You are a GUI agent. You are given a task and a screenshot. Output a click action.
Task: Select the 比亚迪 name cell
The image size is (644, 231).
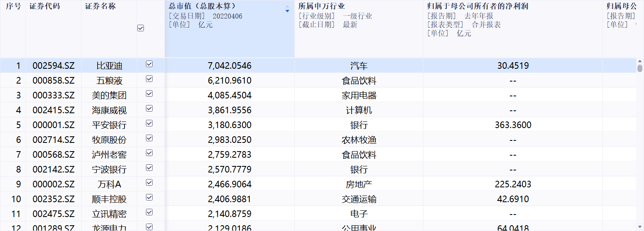(x=109, y=66)
